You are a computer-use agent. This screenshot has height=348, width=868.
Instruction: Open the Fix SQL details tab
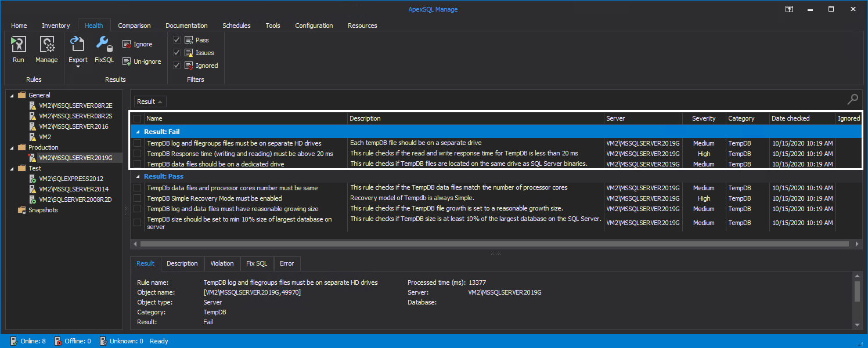[257, 263]
